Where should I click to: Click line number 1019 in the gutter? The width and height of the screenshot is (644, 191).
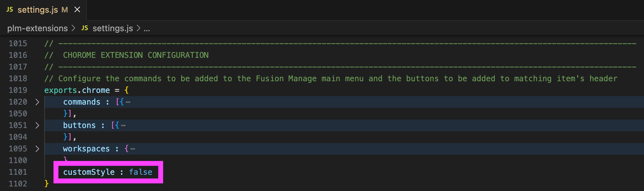coord(18,90)
